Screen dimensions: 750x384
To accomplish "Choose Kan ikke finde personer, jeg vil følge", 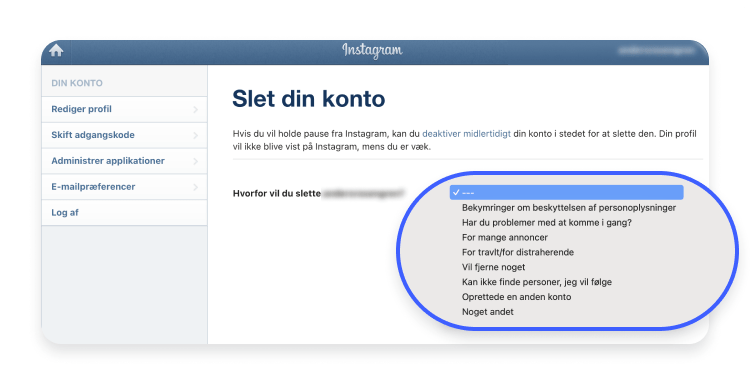I will (x=537, y=282).
